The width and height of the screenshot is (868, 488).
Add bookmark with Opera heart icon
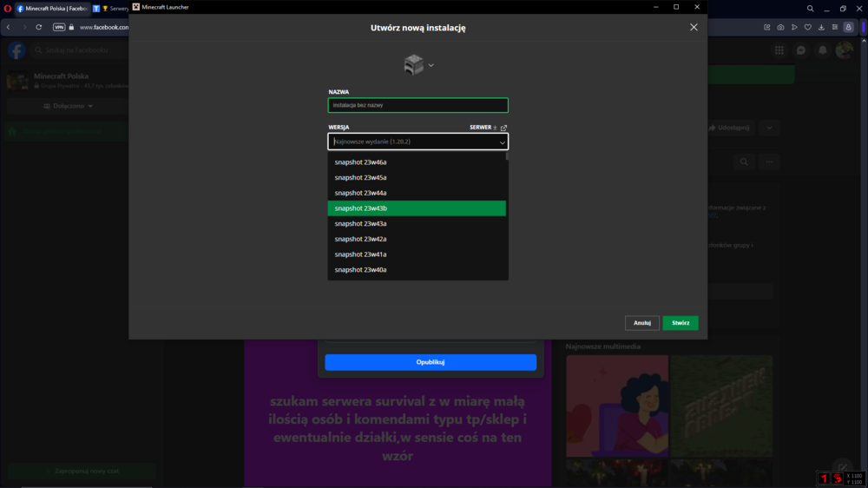coord(807,27)
